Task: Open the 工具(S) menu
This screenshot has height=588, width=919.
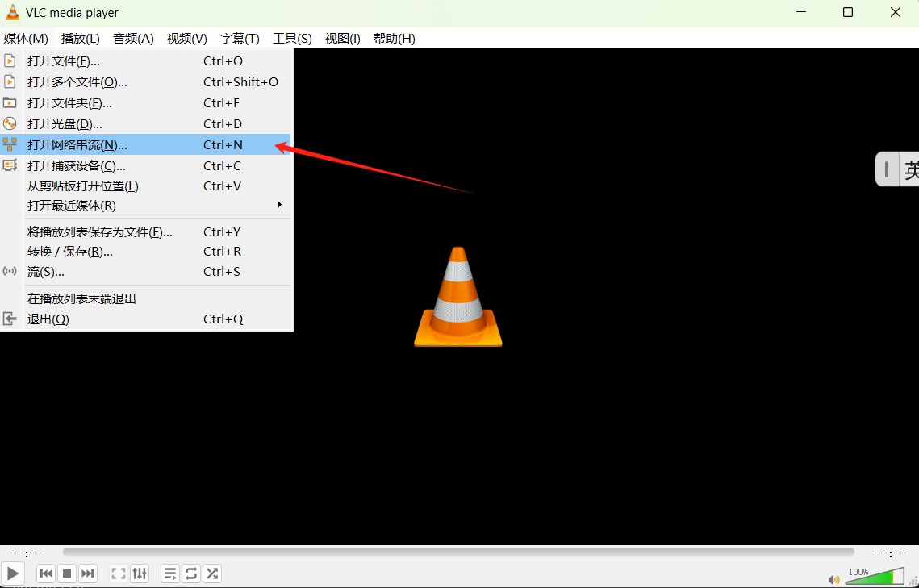Action: point(292,39)
